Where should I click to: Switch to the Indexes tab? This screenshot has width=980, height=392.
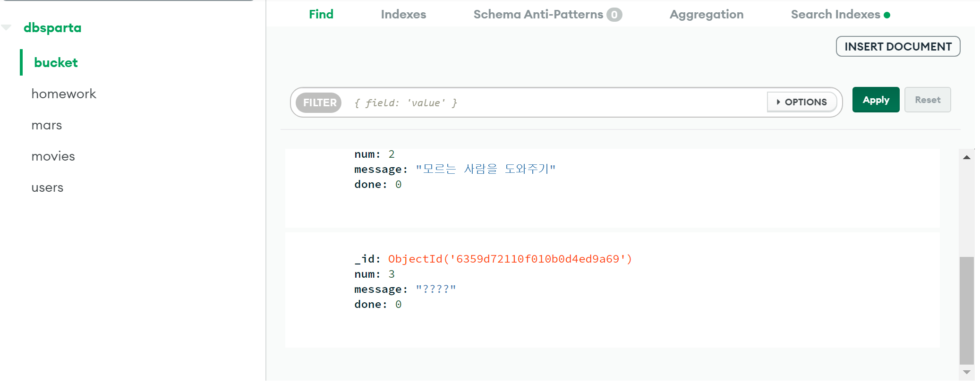(403, 14)
